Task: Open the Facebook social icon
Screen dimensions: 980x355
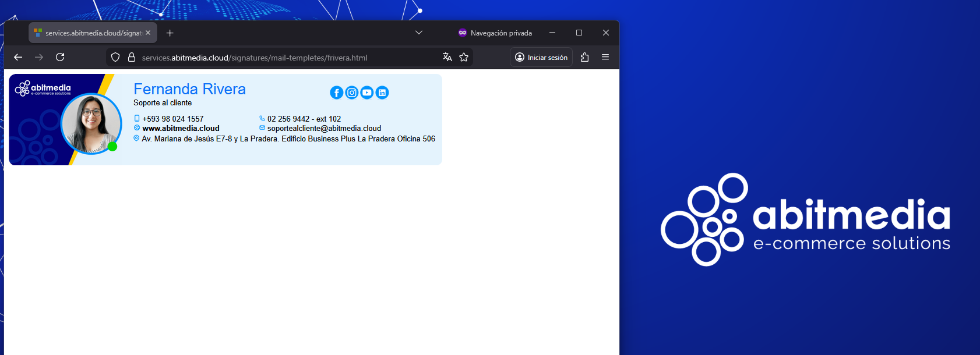Action: coord(336,93)
